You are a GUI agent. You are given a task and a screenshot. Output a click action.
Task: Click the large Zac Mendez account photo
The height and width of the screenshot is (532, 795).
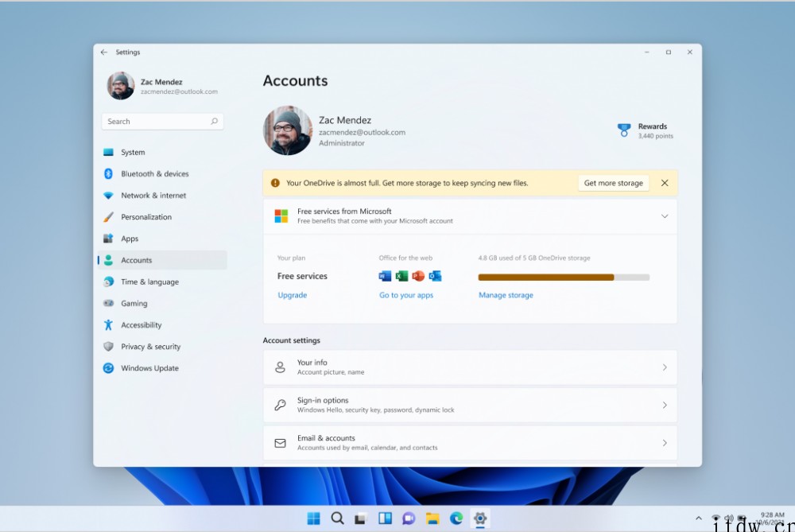pyautogui.click(x=288, y=130)
